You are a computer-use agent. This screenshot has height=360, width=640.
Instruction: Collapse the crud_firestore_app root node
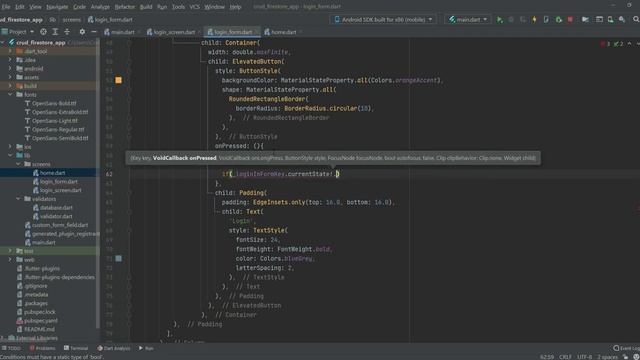(3, 42)
